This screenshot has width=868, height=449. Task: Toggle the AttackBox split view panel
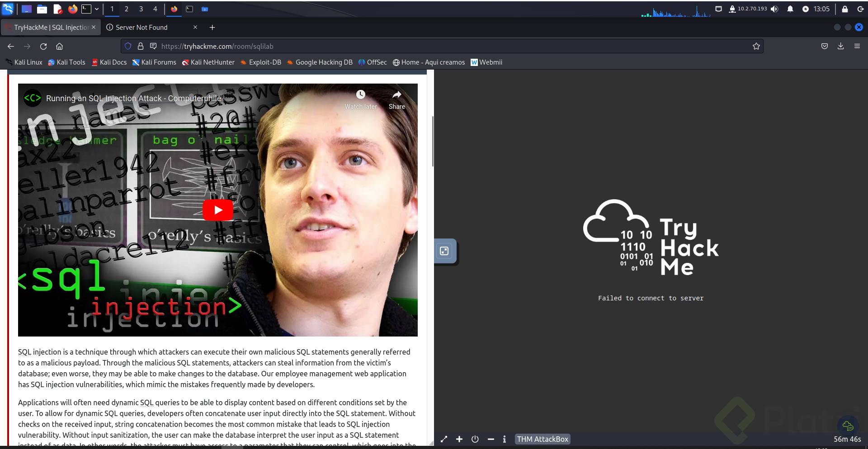pyautogui.click(x=444, y=251)
